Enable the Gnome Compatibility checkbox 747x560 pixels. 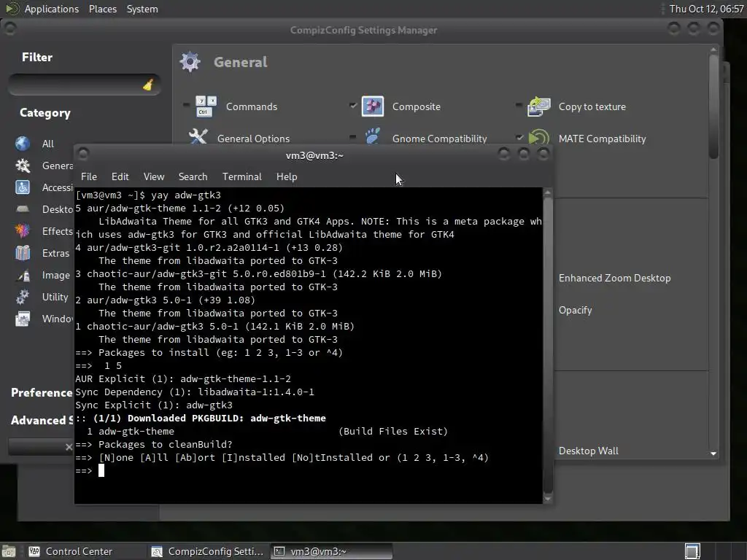pos(353,137)
